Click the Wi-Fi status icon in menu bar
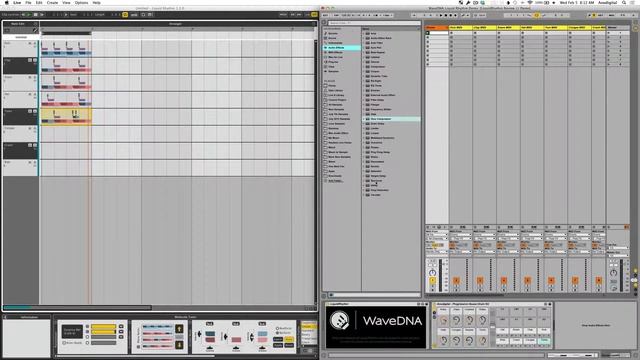The image size is (640, 360). tap(530, 2)
